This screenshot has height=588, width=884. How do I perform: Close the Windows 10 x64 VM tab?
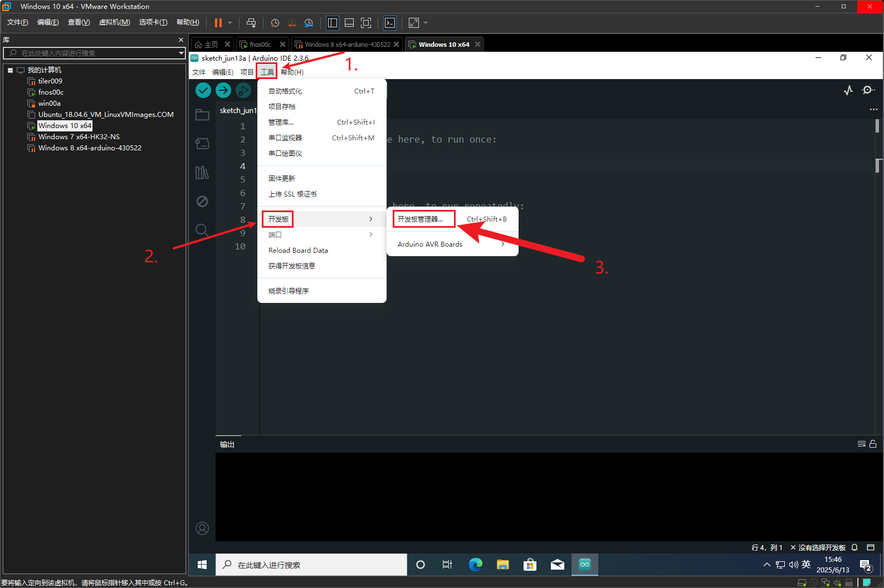pyautogui.click(x=477, y=45)
